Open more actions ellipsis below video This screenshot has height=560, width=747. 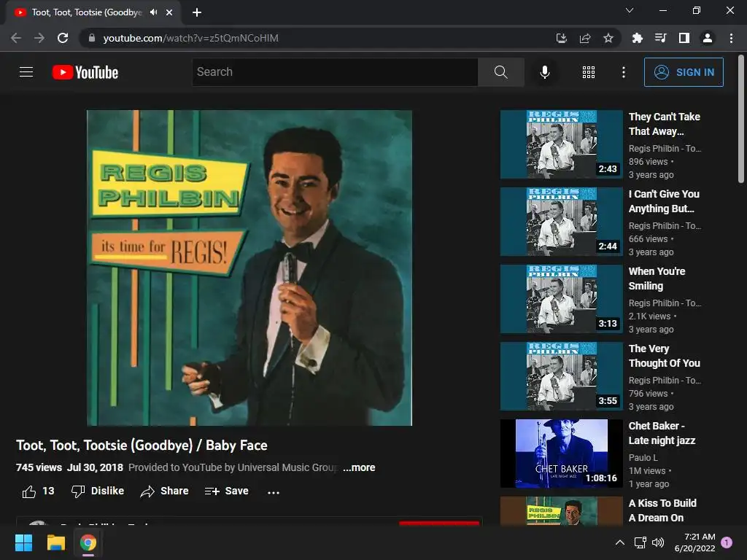[274, 492]
